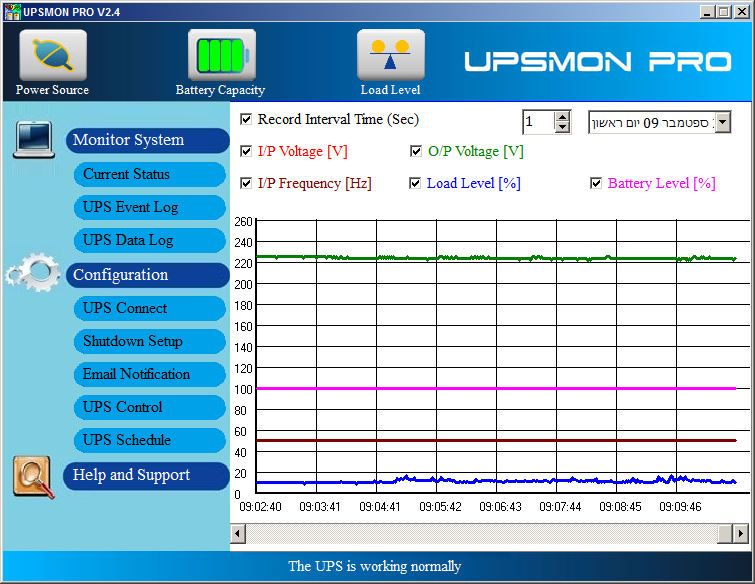
Task: Click the 09:09:46 time axis label
Action: (680, 507)
